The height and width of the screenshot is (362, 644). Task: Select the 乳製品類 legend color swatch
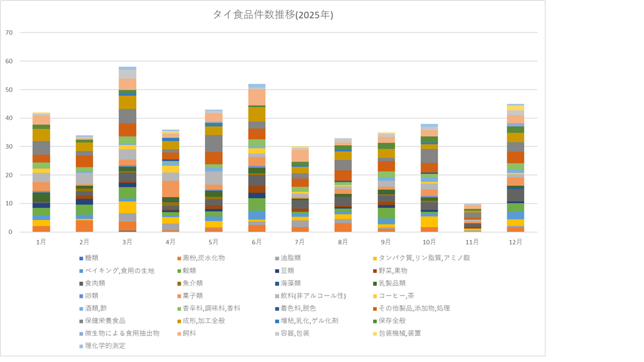(x=374, y=283)
